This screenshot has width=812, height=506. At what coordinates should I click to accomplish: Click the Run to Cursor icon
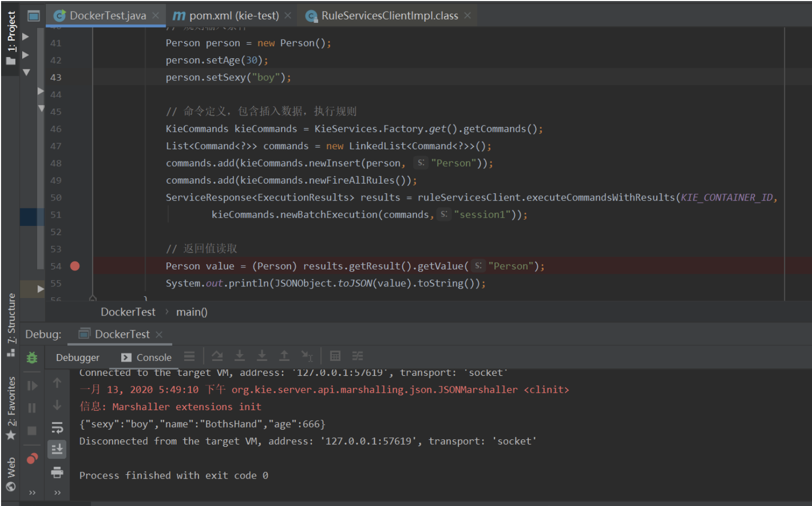(x=307, y=356)
